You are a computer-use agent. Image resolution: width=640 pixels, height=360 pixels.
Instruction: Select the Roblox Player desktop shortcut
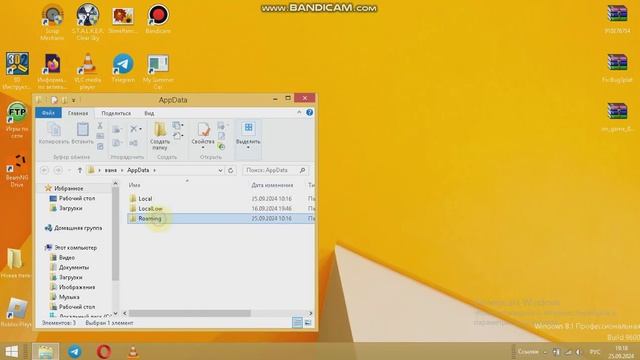point(17,313)
